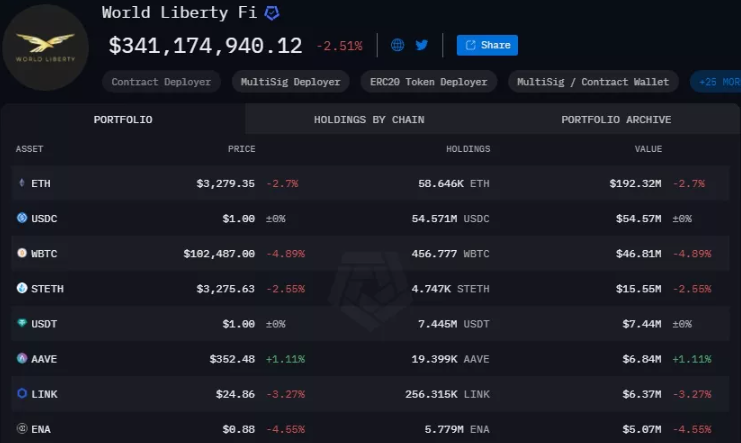Screen dimensions: 741x443
Task: Sort by the PRICE column header
Action: 241,149
